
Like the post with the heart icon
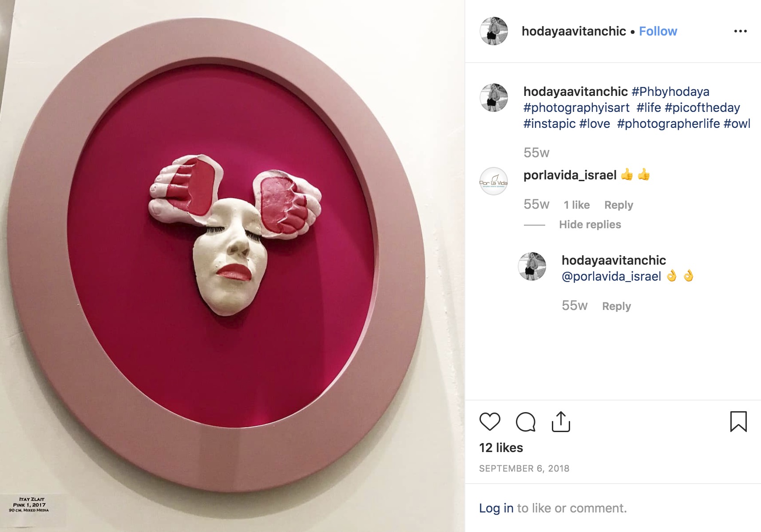tap(490, 422)
